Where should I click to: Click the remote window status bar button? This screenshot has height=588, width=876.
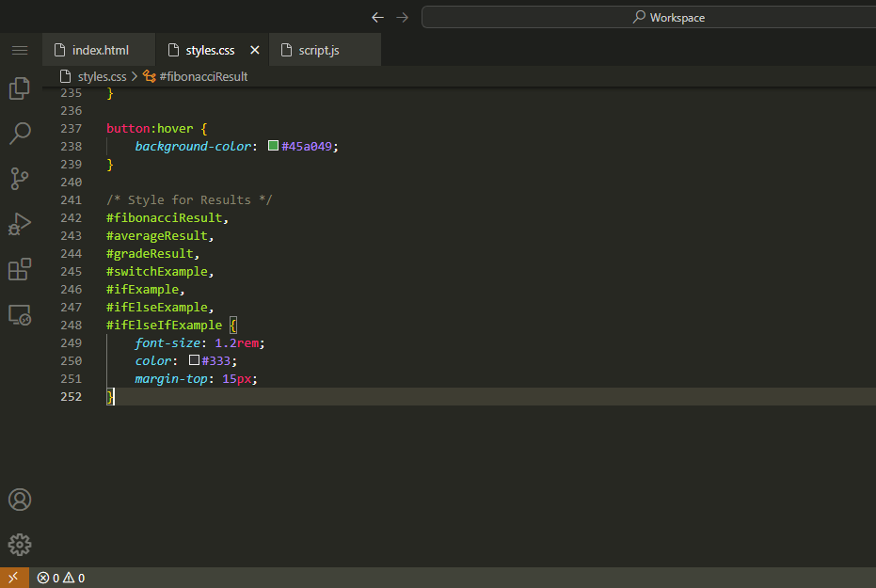pyautogui.click(x=13, y=578)
